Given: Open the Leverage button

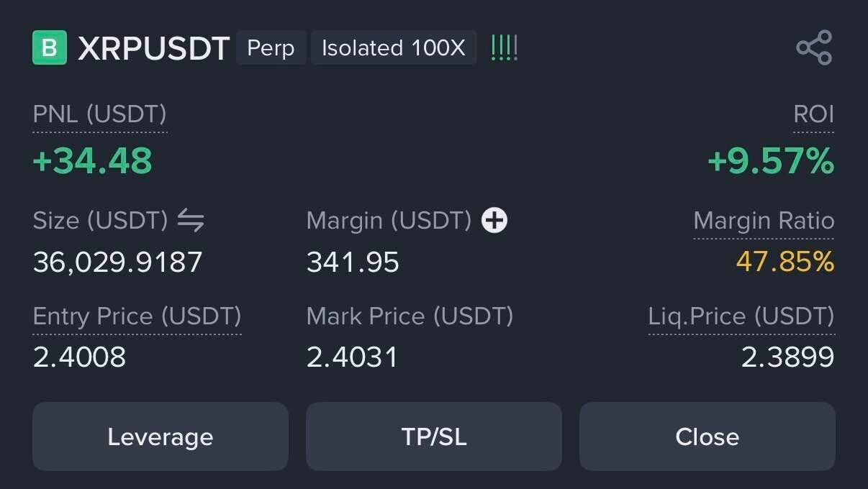Looking at the screenshot, I should (x=161, y=437).
